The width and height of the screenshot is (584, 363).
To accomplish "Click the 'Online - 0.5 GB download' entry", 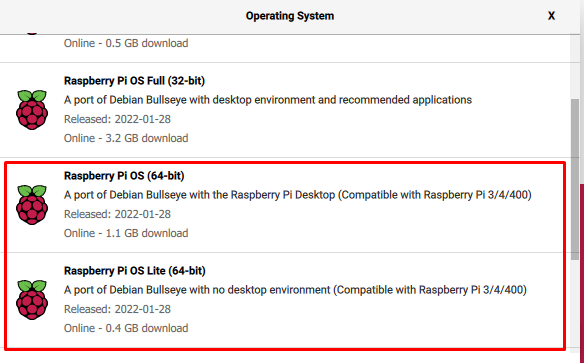I will 126,43.
